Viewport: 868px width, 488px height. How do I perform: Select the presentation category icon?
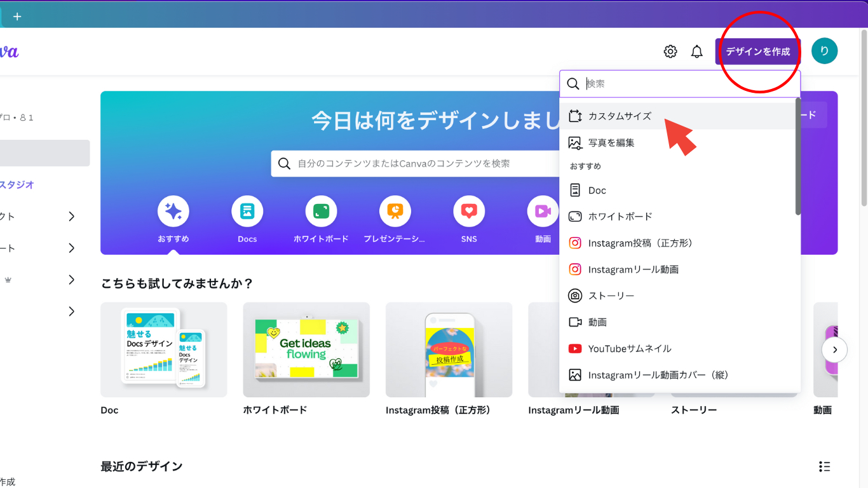pos(395,212)
